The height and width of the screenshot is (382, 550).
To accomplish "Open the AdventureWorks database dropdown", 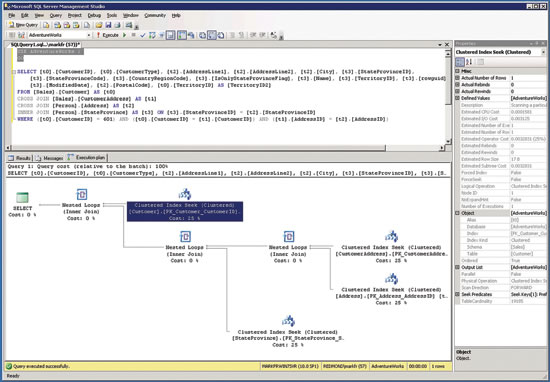I will pyautogui.click(x=88, y=35).
